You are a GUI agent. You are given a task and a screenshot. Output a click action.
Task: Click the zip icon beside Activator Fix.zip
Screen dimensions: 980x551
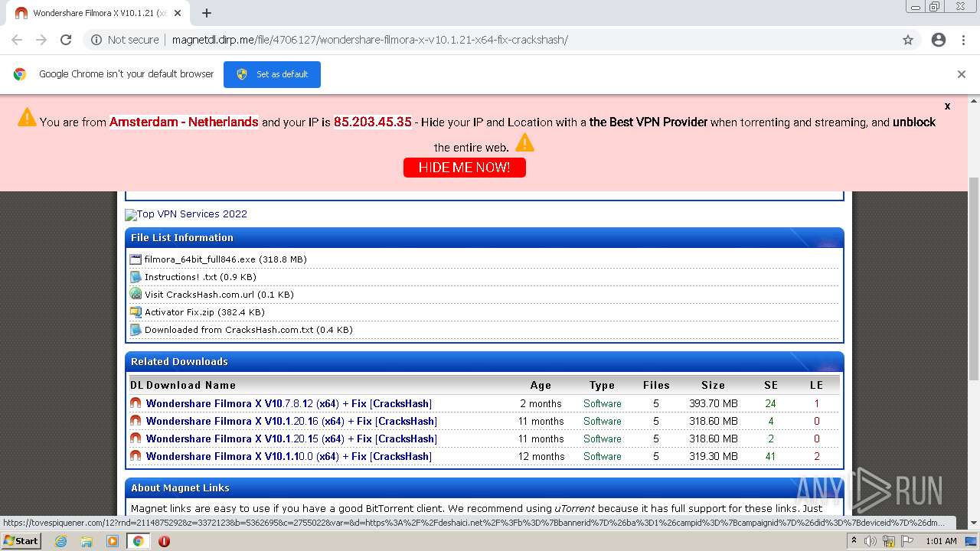pos(136,312)
